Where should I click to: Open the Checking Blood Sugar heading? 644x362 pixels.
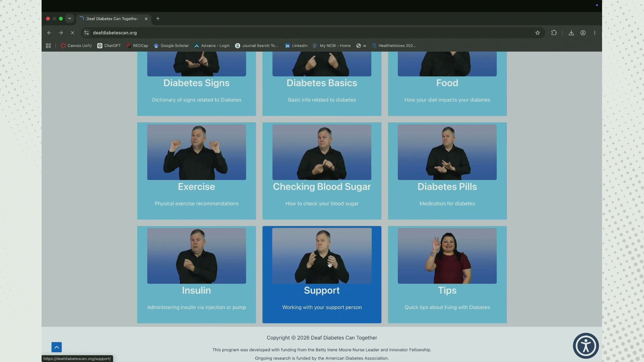[322, 187]
